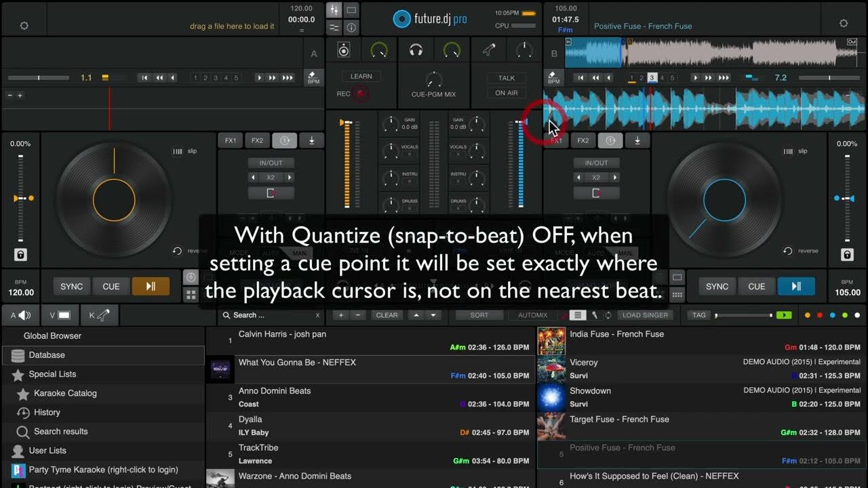The width and height of the screenshot is (868, 488).
Task: Click deck B BPM eraser icon
Action: pos(553,77)
